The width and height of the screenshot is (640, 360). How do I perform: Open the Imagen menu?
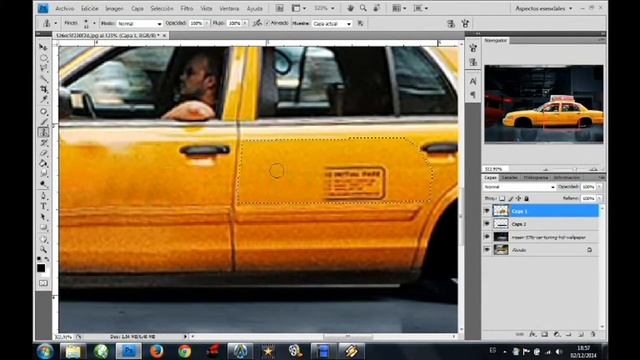(x=114, y=8)
